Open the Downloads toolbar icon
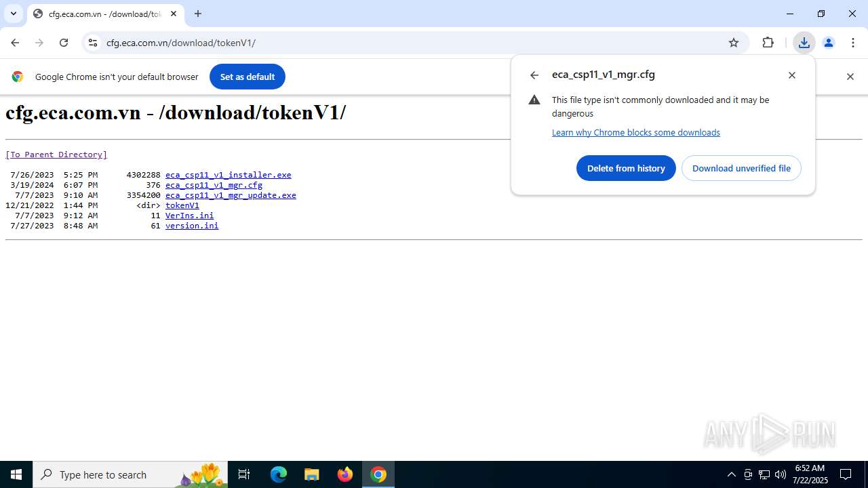This screenshot has width=868, height=488. 804,43
